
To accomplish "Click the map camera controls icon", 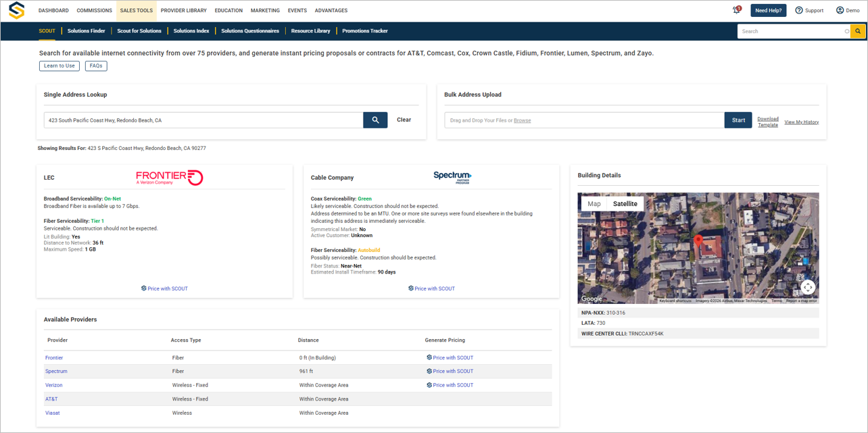I will point(808,287).
